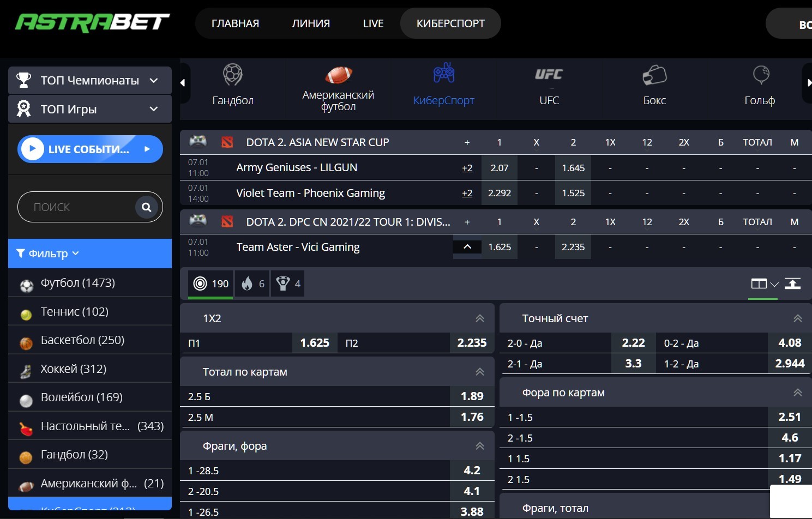The image size is (812, 519).
Task: Select the popular markets tab (6)
Action: pyautogui.click(x=252, y=284)
